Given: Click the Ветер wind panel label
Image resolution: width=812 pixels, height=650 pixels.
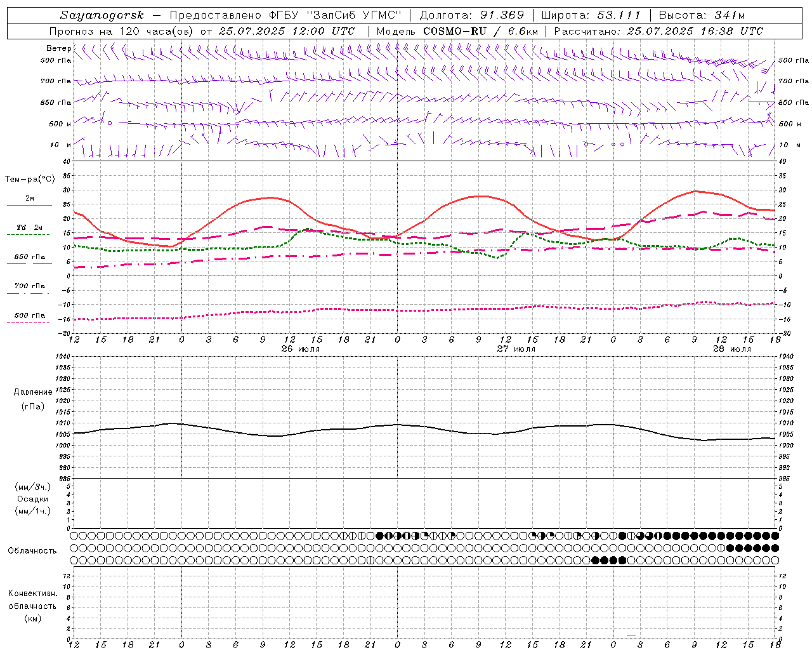Looking at the screenshot, I should pyautogui.click(x=58, y=48).
